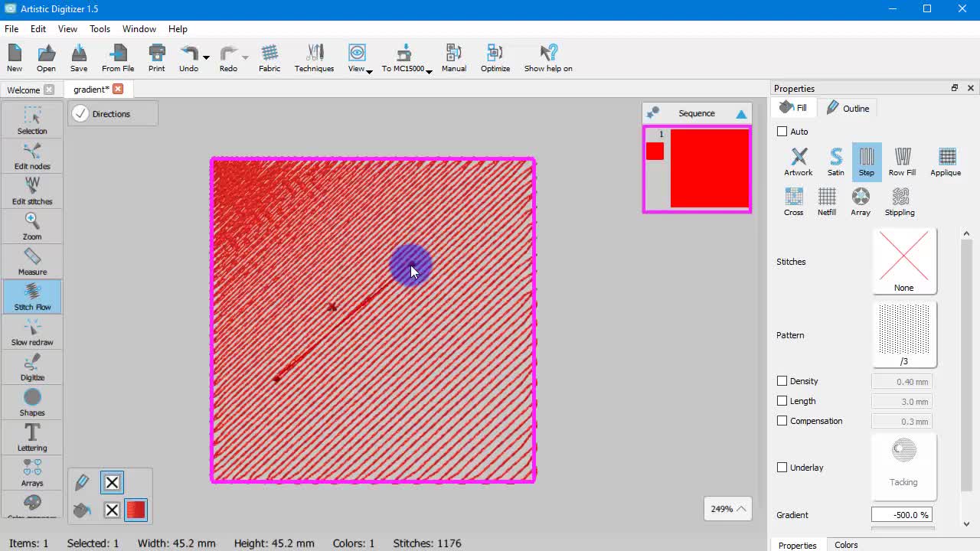Enable the Auto checkbox
Viewport: 980px width, 551px height.
tap(782, 132)
